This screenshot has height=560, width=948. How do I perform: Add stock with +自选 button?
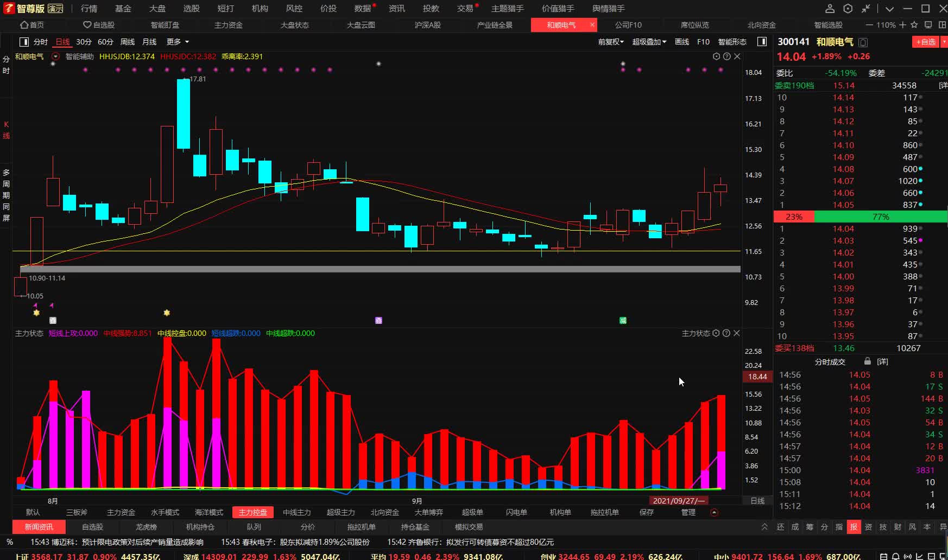[x=926, y=42]
